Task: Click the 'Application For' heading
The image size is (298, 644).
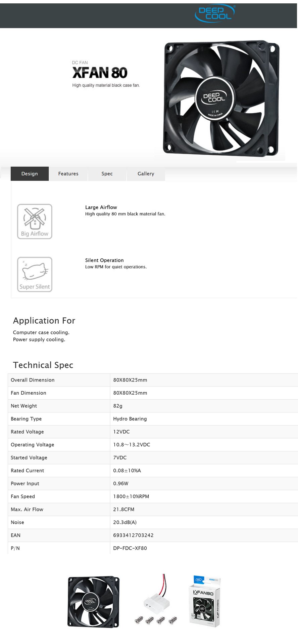Action: [44, 321]
